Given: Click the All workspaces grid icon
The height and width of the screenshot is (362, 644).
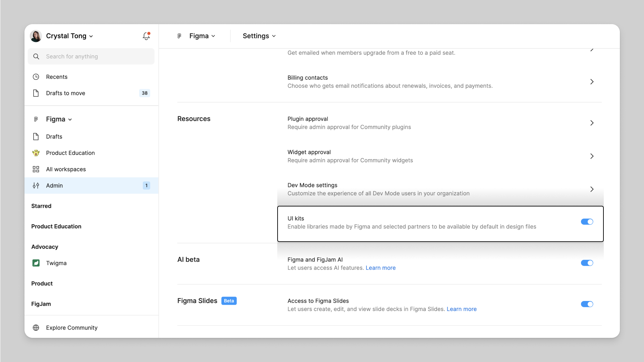Looking at the screenshot, I should coord(36,169).
